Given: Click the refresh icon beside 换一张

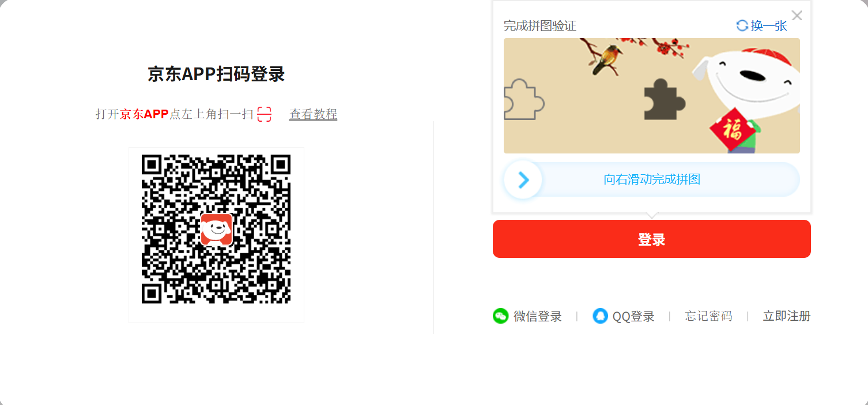Looking at the screenshot, I should [742, 25].
